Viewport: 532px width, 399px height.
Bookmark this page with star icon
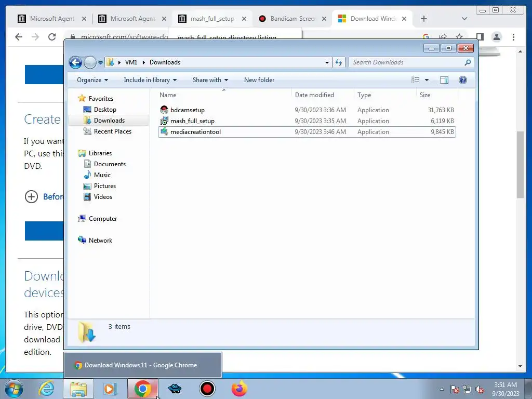[459, 36]
